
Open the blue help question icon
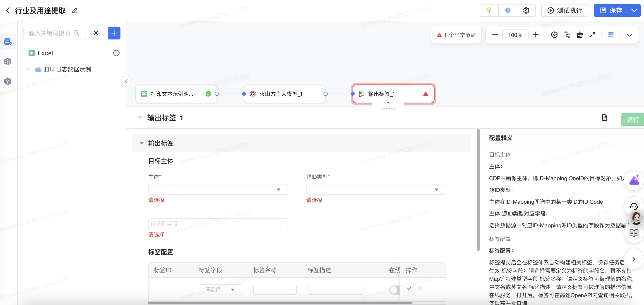507,10
